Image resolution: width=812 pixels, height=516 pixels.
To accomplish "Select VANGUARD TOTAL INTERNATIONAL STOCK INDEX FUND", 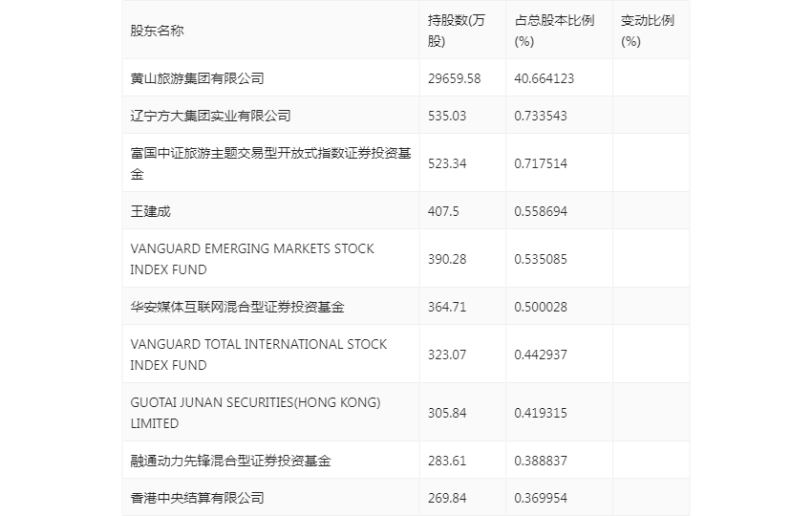I will 259,355.
